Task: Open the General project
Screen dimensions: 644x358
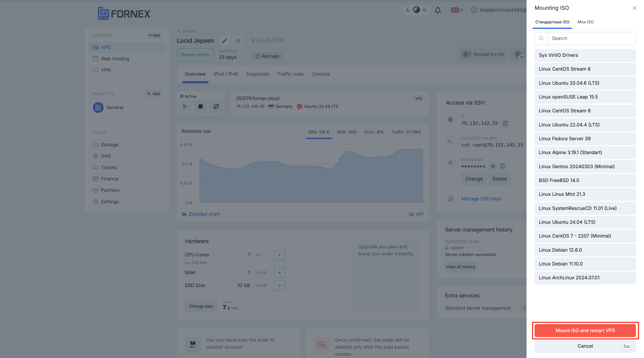Action: 108,108
